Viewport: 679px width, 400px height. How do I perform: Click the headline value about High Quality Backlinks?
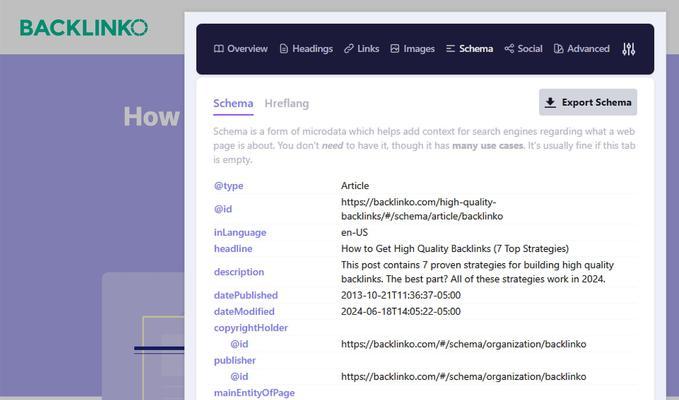(x=455, y=248)
